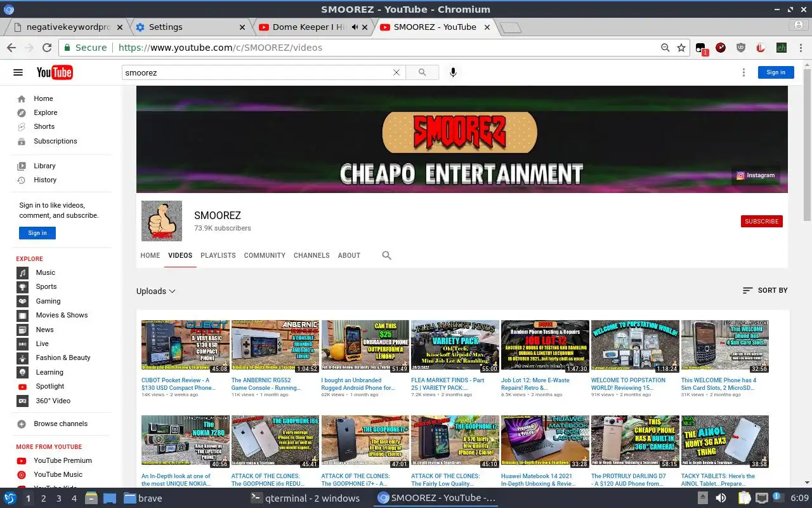Open Job Lot 12 video thumbnail
Screen dimensions: 812x508
tap(545, 345)
